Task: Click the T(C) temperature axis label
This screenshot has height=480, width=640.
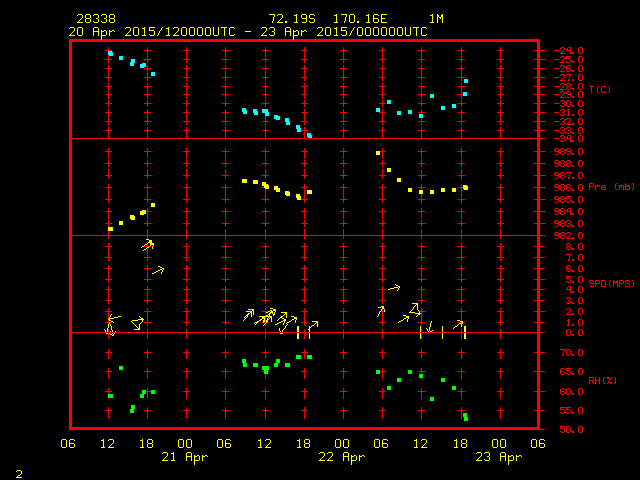Action: pos(600,90)
